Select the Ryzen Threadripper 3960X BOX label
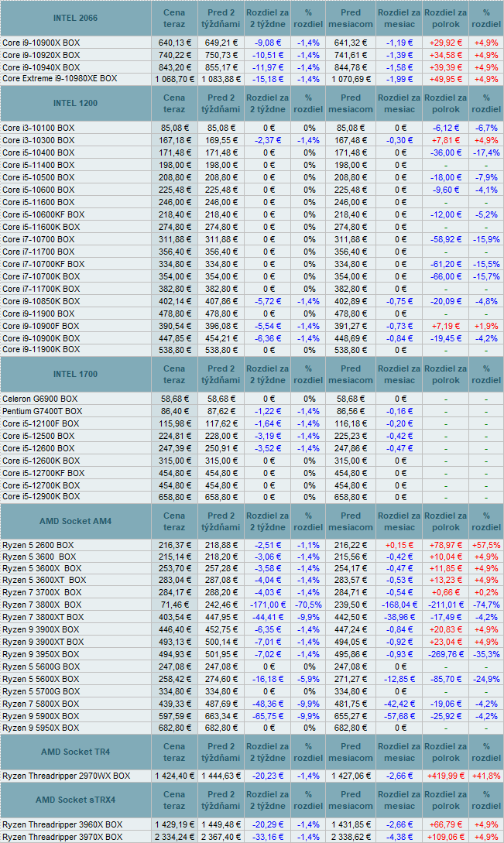 coord(63,824)
